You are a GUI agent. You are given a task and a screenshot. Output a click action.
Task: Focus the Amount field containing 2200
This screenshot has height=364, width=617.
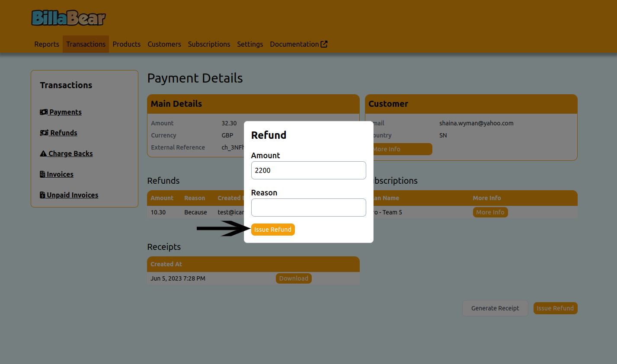[309, 170]
